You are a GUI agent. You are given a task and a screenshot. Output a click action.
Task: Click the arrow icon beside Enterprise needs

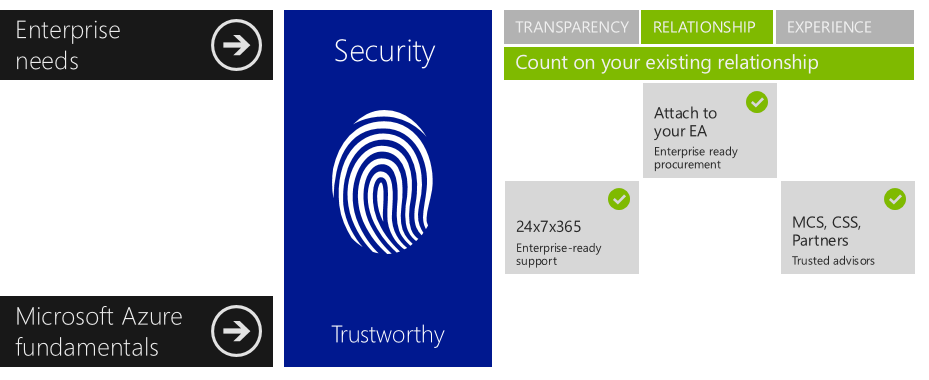click(x=236, y=45)
